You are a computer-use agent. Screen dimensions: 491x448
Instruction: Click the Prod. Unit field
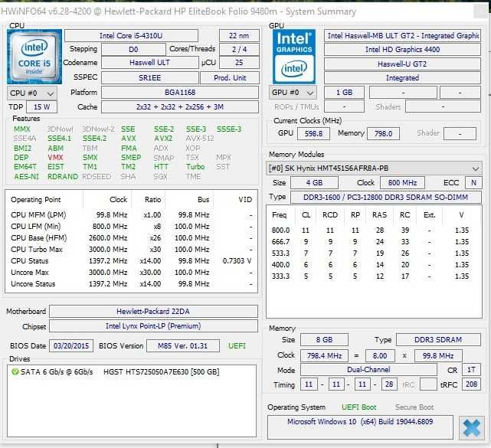click(x=230, y=77)
